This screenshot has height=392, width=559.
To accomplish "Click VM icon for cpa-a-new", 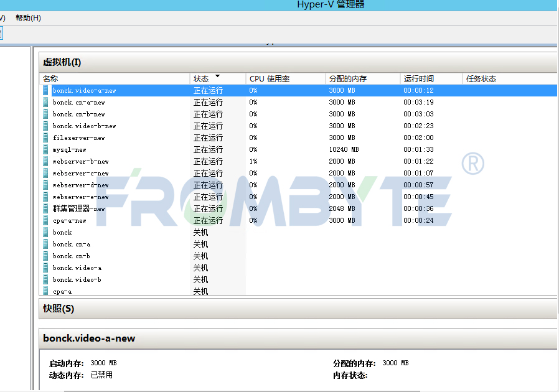I will click(45, 221).
